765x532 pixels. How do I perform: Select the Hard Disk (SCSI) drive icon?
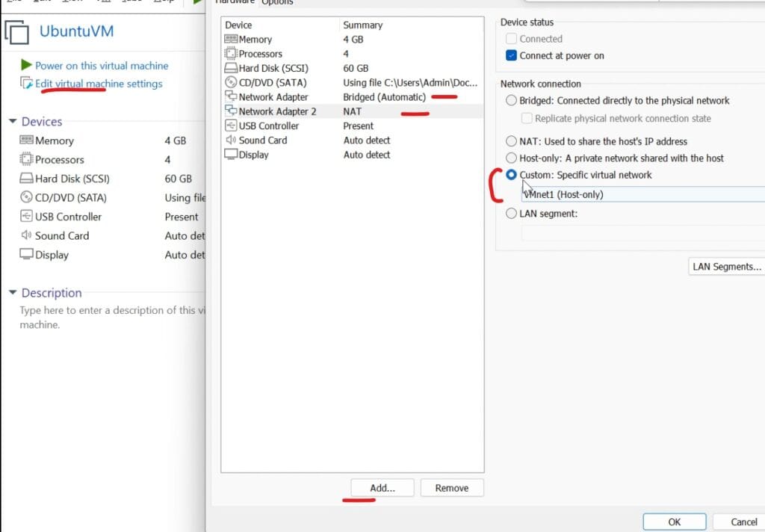[x=230, y=68]
